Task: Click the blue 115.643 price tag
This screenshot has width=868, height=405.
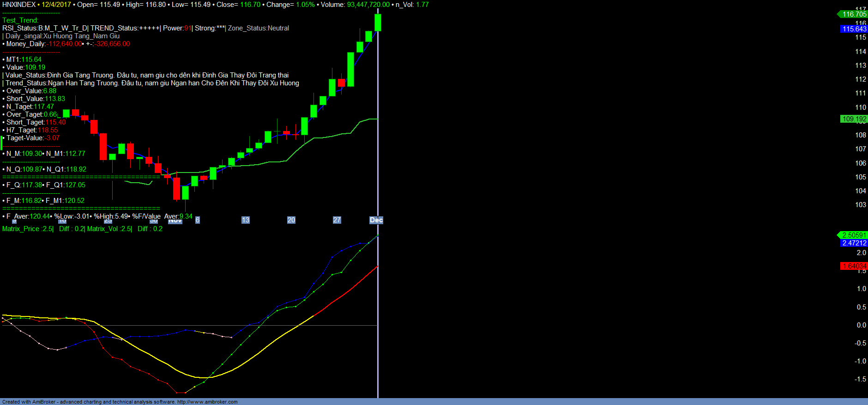Action: point(854,29)
